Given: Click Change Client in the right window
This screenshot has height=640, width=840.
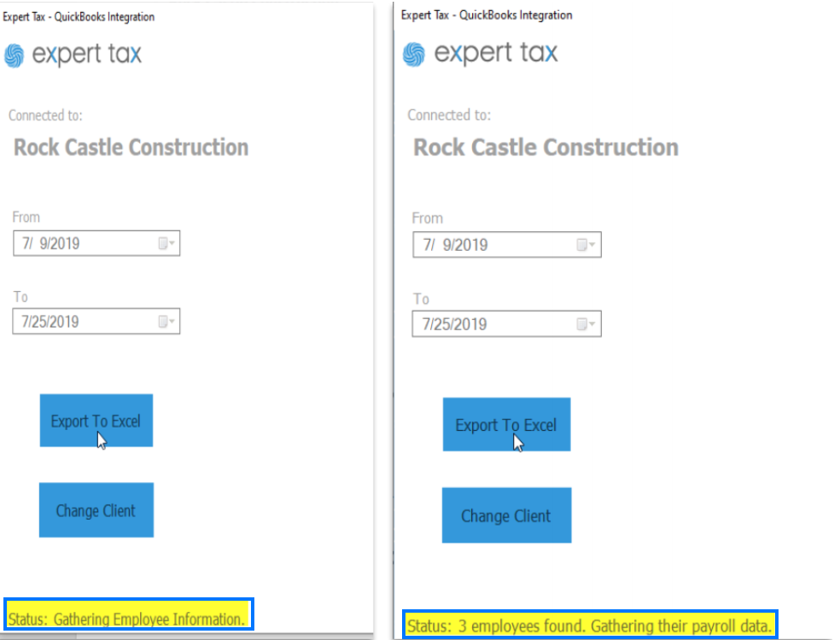Looking at the screenshot, I should [507, 515].
